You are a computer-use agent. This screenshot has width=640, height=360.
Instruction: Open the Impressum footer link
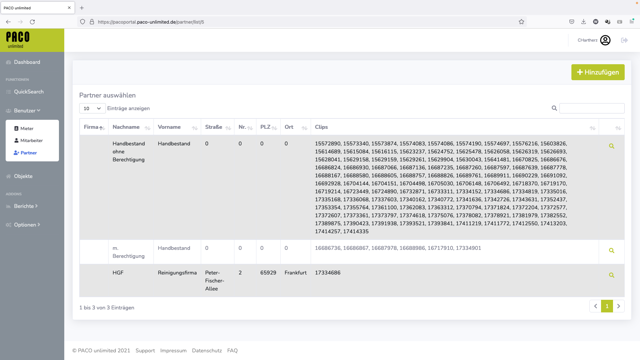173,351
